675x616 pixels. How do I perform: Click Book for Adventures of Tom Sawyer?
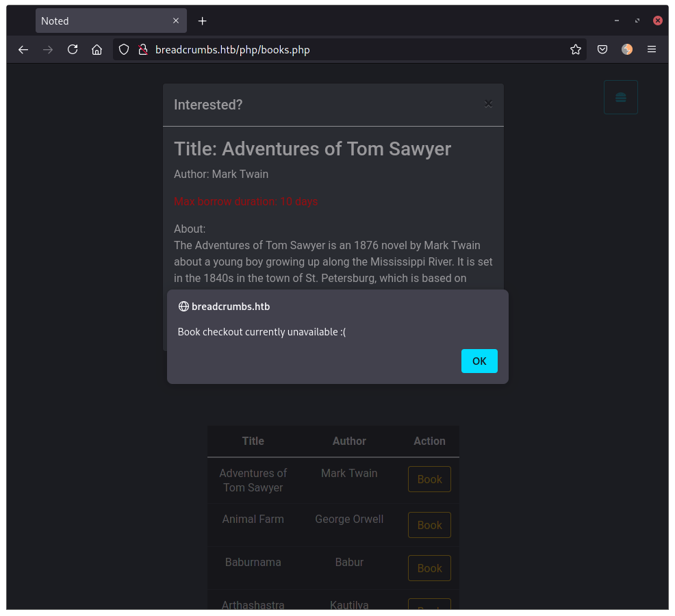click(x=429, y=479)
